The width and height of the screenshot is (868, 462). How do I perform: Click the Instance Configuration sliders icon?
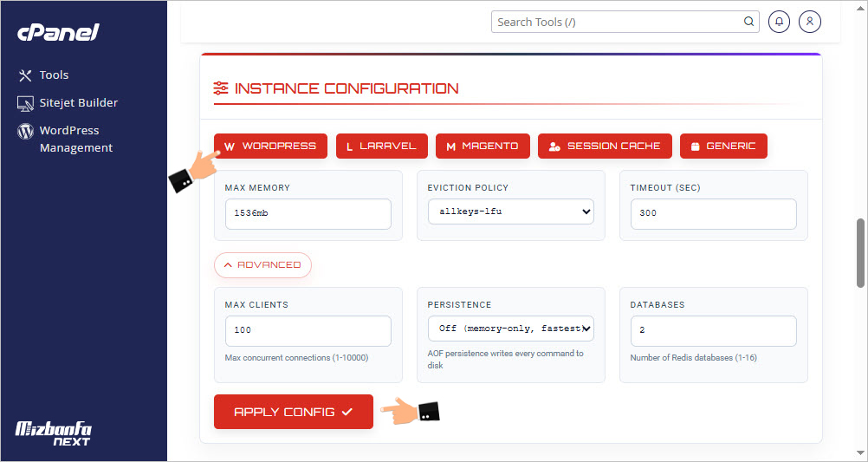point(220,88)
